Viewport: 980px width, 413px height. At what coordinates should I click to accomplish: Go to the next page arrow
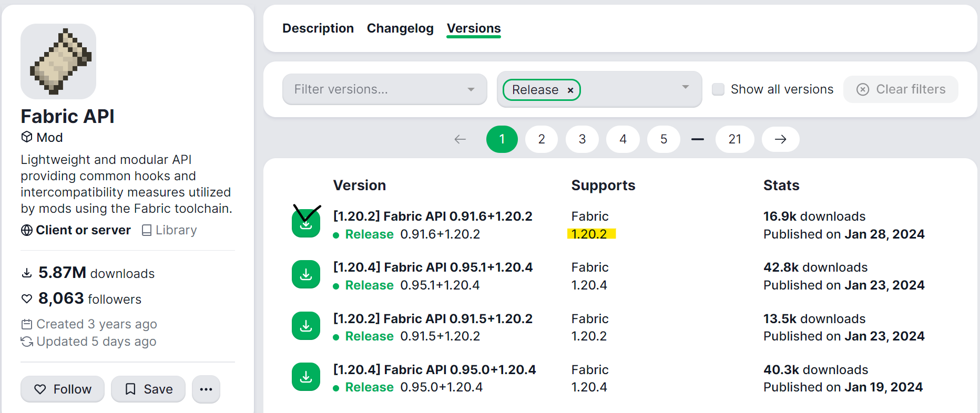781,139
